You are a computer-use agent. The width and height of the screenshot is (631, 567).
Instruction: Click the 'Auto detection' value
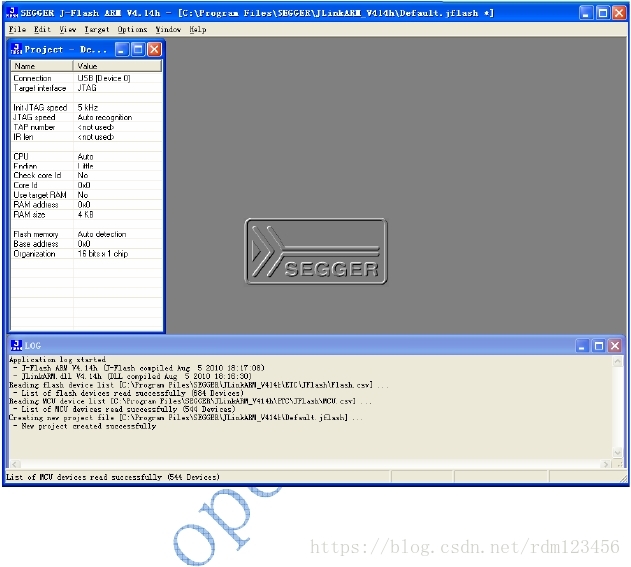(x=102, y=234)
